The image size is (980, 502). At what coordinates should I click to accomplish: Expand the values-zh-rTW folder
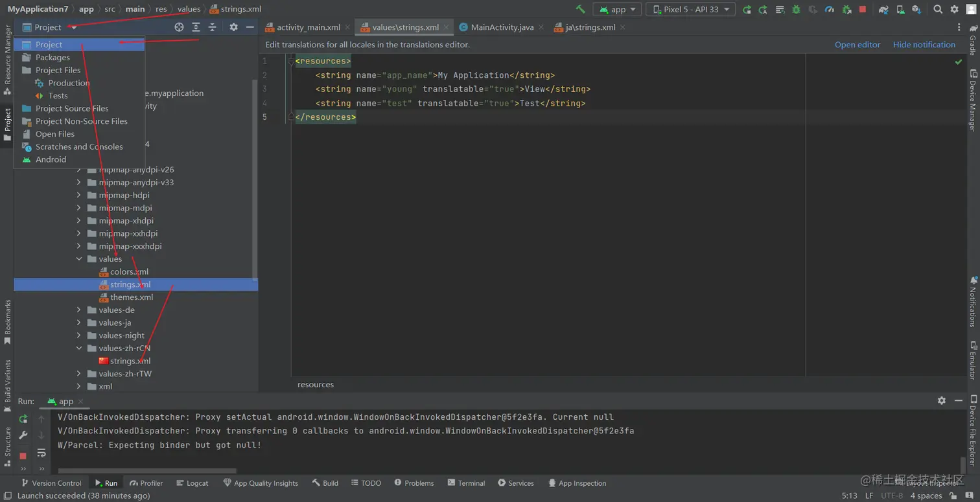coord(78,374)
